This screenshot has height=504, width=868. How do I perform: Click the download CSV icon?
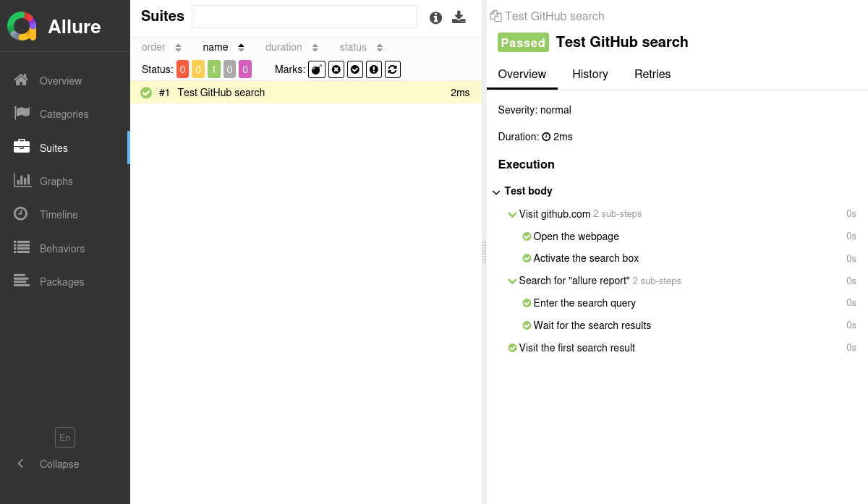[459, 17]
